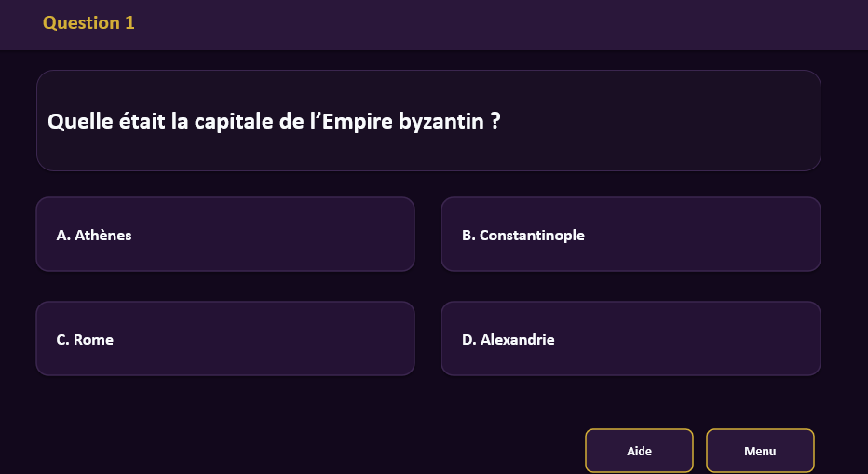Click the Question 1 header label
Image resolution: width=868 pixels, height=474 pixels.
[88, 22]
